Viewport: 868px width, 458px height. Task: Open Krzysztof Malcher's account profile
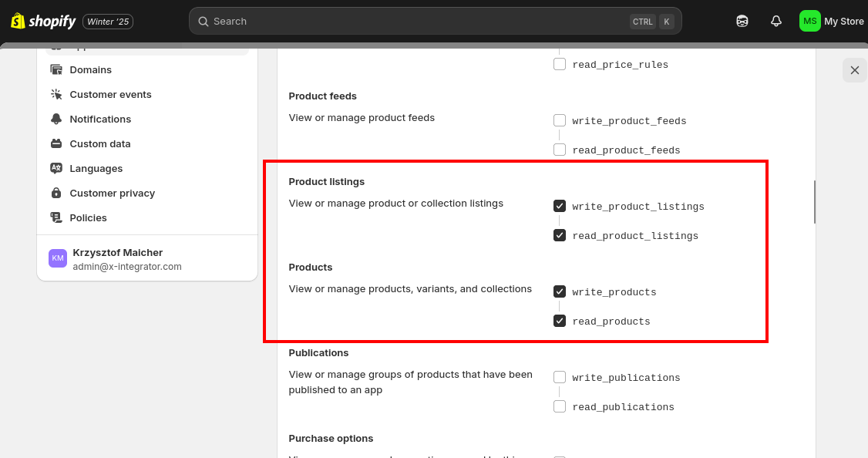pos(146,259)
